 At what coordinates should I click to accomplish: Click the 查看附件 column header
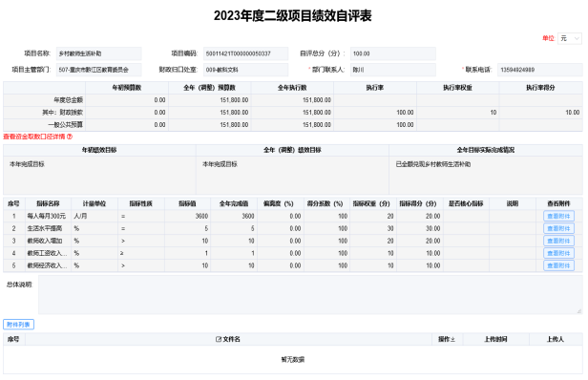point(558,203)
